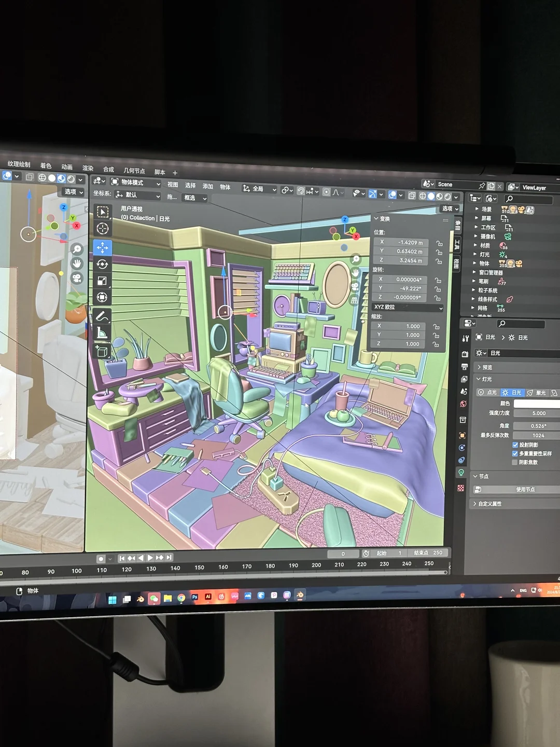Click the Blender icon in Windows taskbar

pyautogui.click(x=300, y=594)
